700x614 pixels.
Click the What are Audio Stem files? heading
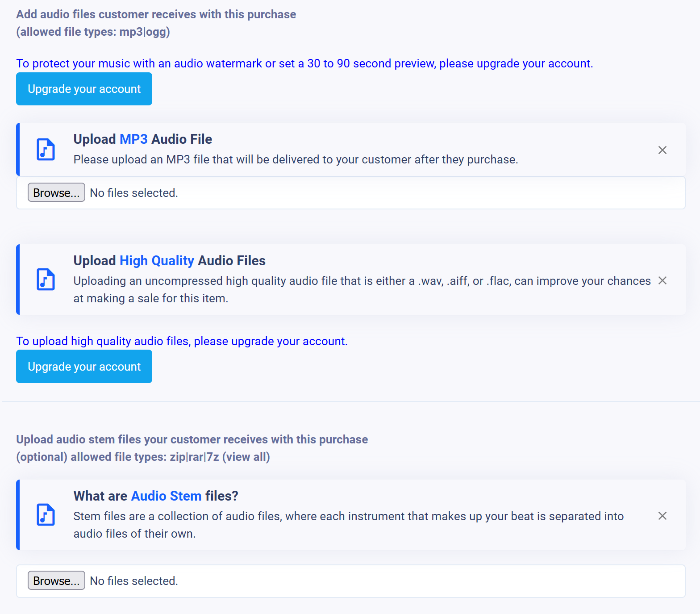pos(156,496)
